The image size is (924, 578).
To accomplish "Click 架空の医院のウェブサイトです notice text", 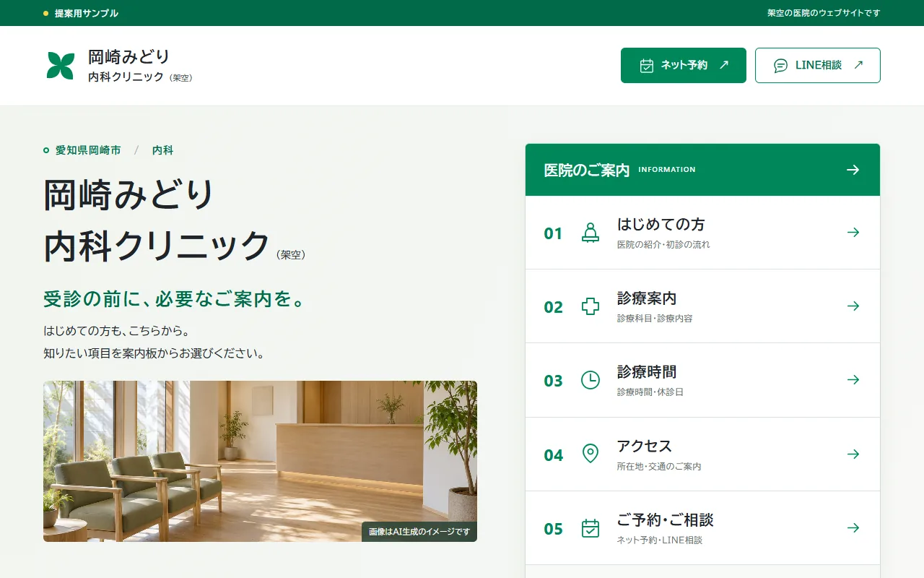I will click(x=824, y=13).
